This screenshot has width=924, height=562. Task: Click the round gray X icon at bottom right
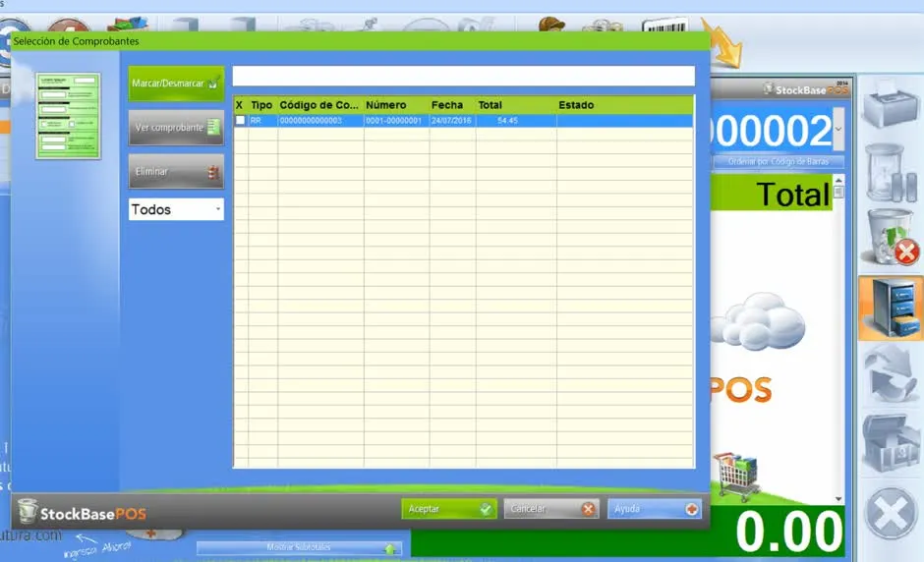[x=892, y=514]
